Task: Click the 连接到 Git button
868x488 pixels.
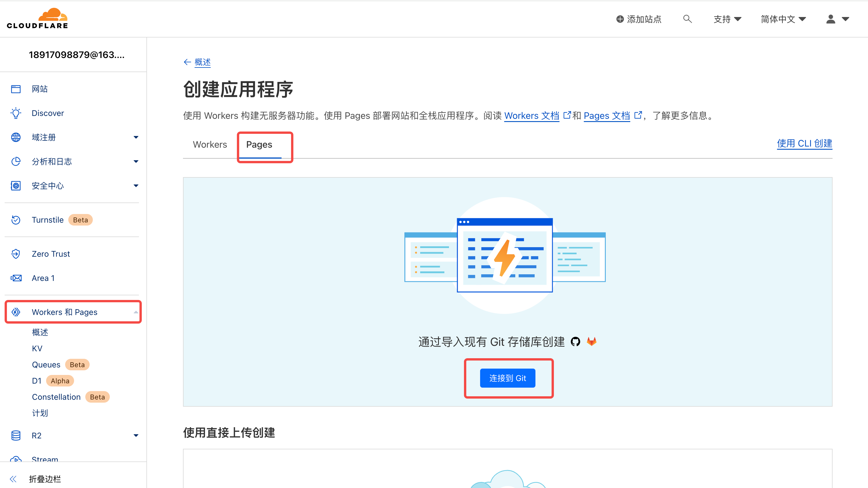Action: (507, 378)
